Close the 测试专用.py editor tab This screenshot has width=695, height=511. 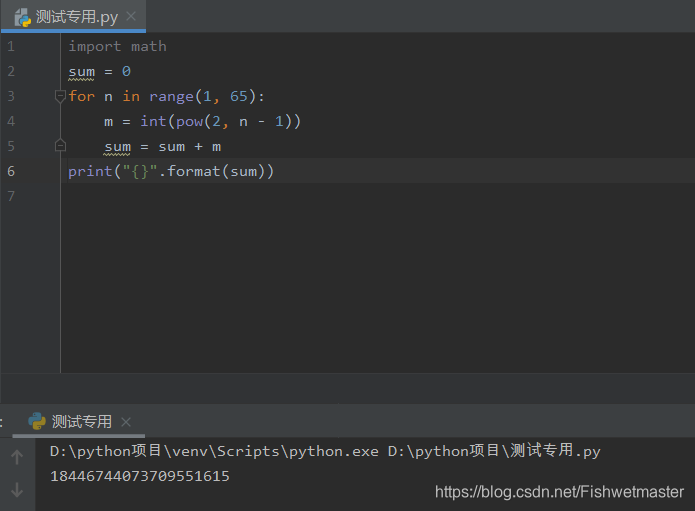[x=131, y=16]
